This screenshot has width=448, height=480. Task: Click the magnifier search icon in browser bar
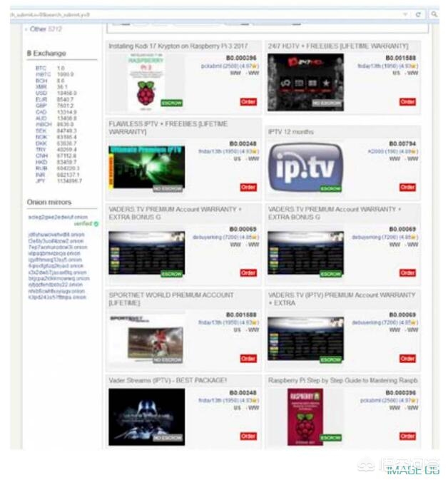434,14
